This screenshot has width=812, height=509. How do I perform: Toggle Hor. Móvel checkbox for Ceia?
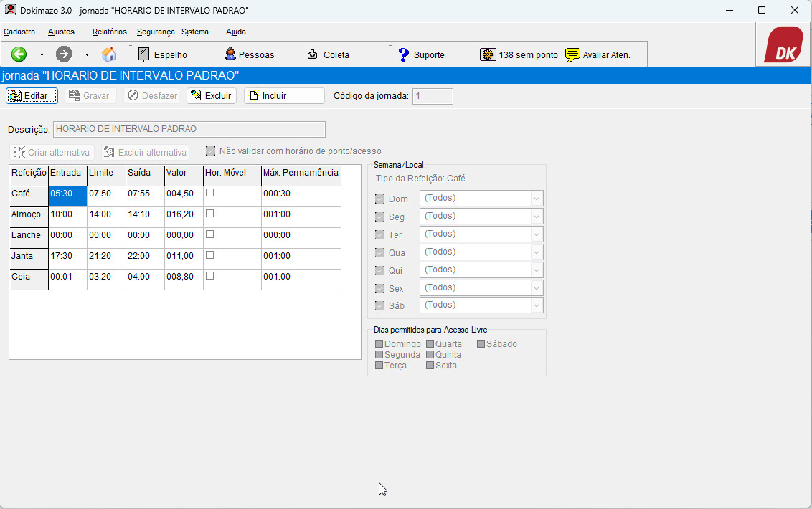pyautogui.click(x=210, y=276)
